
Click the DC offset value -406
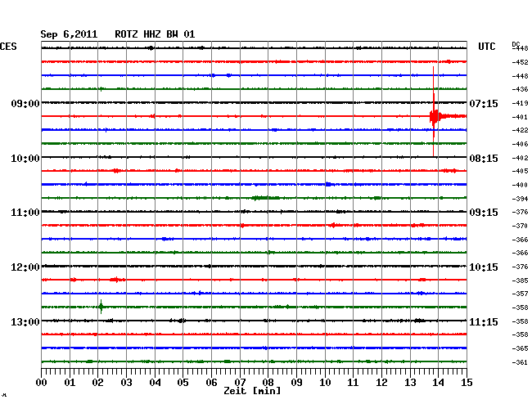pyautogui.click(x=520, y=144)
